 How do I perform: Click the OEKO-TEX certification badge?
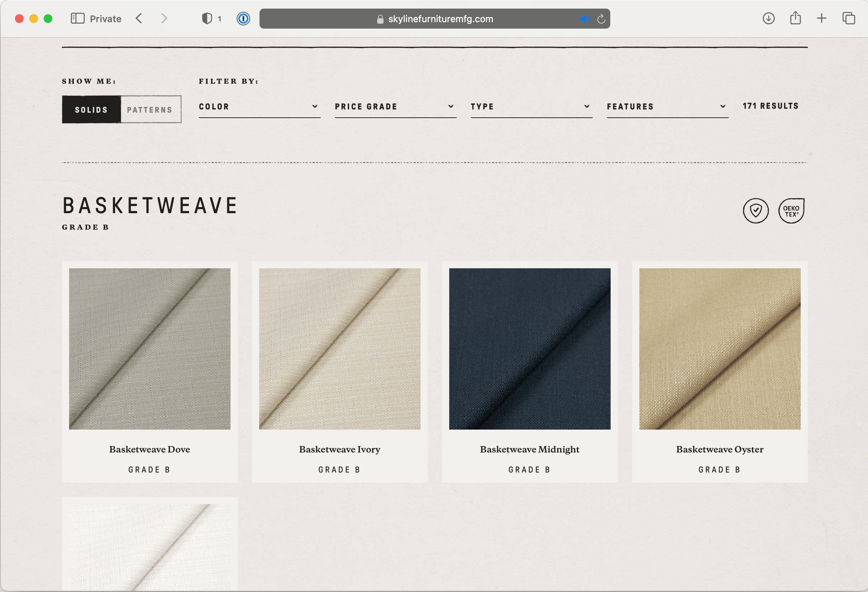click(791, 211)
